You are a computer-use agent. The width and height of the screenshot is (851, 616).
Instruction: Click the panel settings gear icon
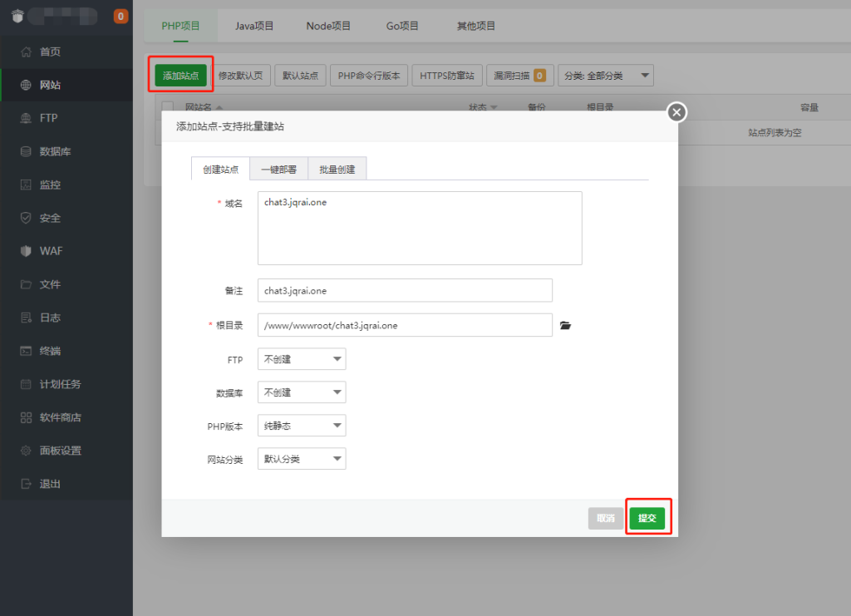click(x=26, y=451)
